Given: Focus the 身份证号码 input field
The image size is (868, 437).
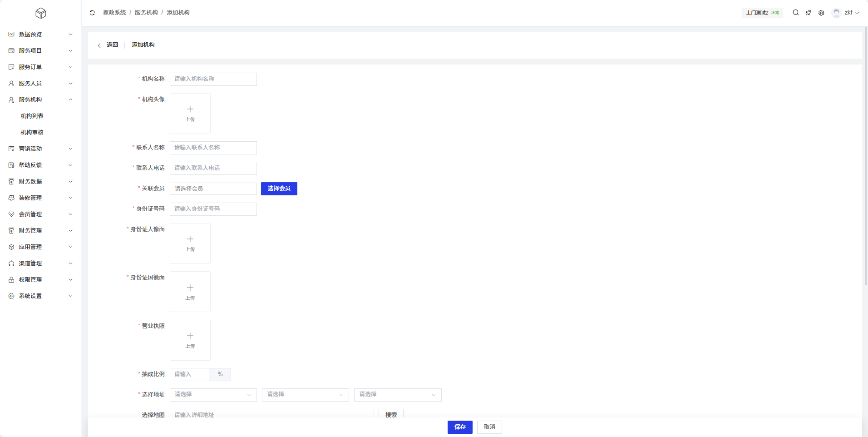Looking at the screenshot, I should tap(213, 209).
